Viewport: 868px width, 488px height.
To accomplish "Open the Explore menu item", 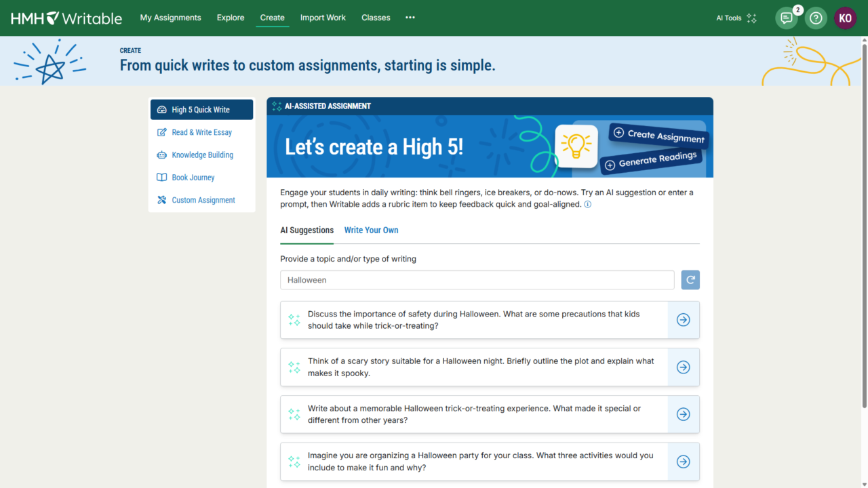I will pyautogui.click(x=231, y=18).
